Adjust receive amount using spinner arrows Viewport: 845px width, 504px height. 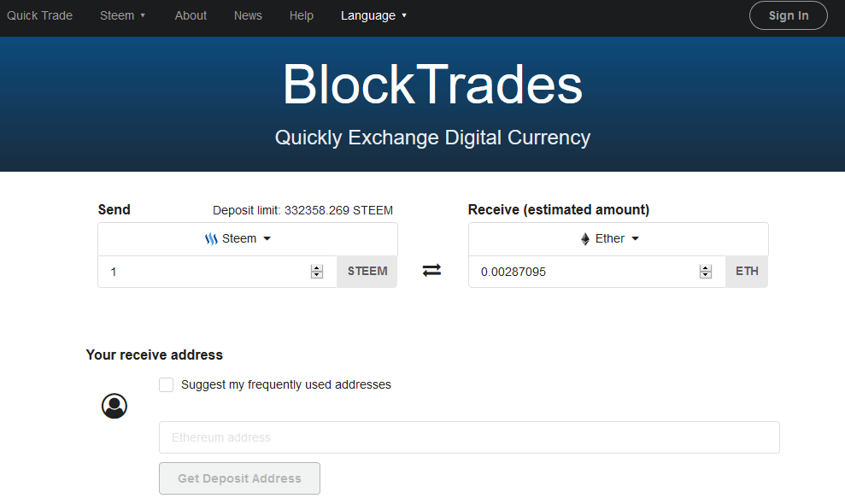click(706, 272)
